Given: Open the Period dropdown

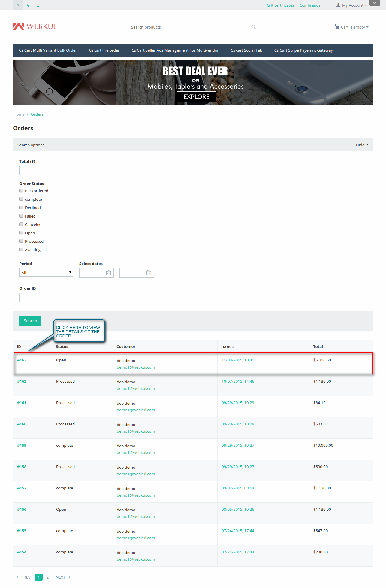Looking at the screenshot, I should [x=46, y=273].
